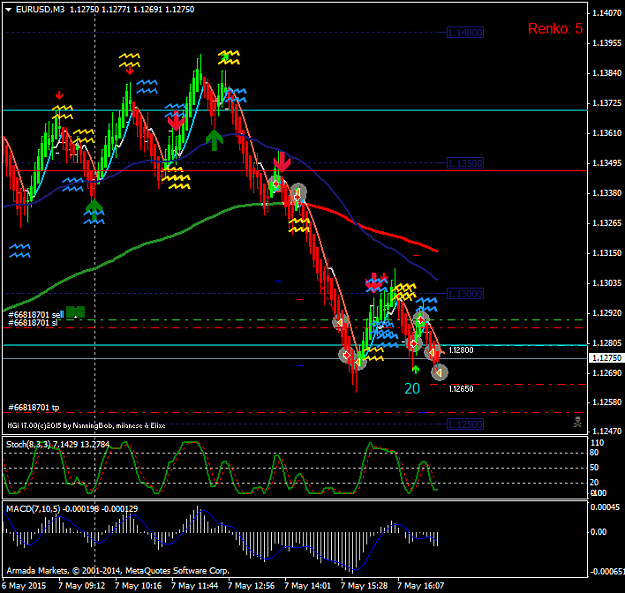This screenshot has width=625, height=593.
Task: Click the MACD -0.000651 scale value
Action: (607, 572)
